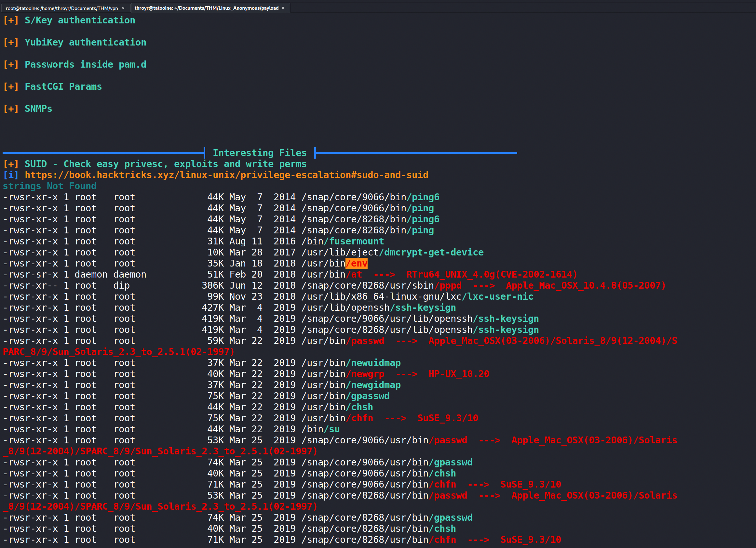Click the /snap/core/8268/usr/bin/gpasswd path
The width and height of the screenshot is (756, 548).
point(387,517)
